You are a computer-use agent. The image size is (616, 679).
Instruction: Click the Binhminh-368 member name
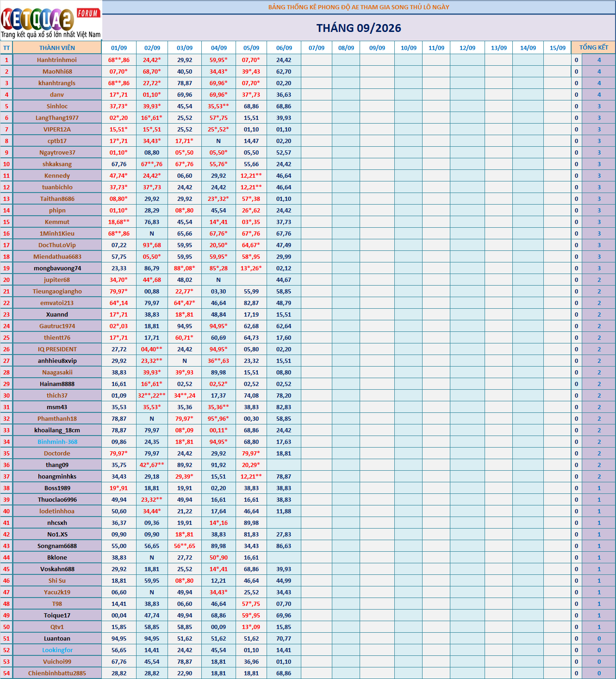(x=57, y=442)
